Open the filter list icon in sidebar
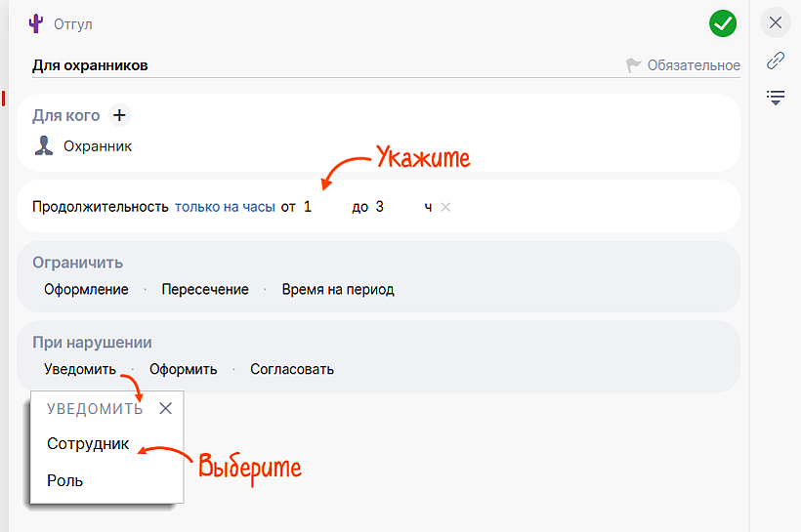Image resolution: width=801 pixels, height=532 pixels. pyautogui.click(x=776, y=97)
